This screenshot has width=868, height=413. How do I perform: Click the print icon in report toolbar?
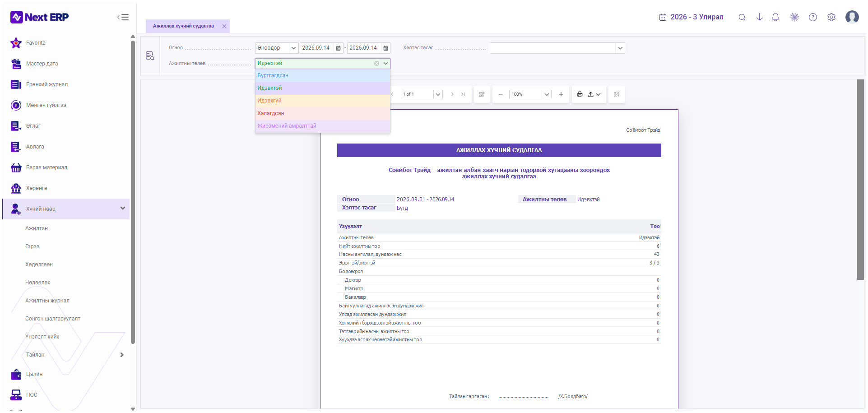click(x=580, y=94)
